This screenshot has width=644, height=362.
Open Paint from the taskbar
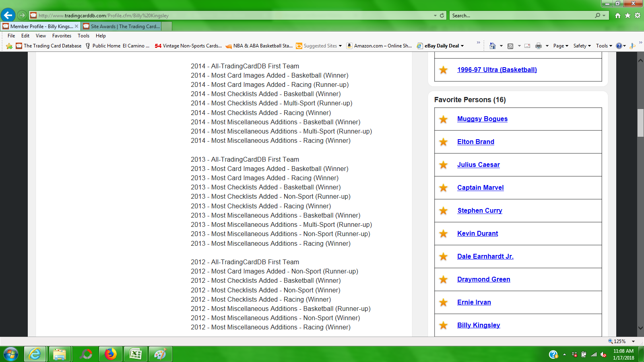coord(160,354)
